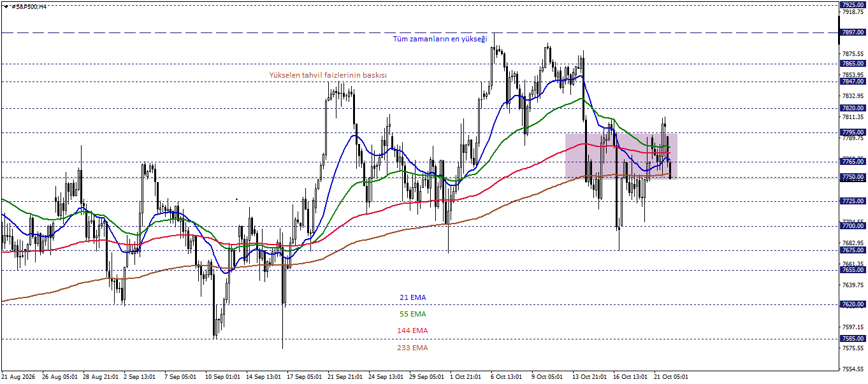Click the 144 EMA legend label

click(x=413, y=331)
